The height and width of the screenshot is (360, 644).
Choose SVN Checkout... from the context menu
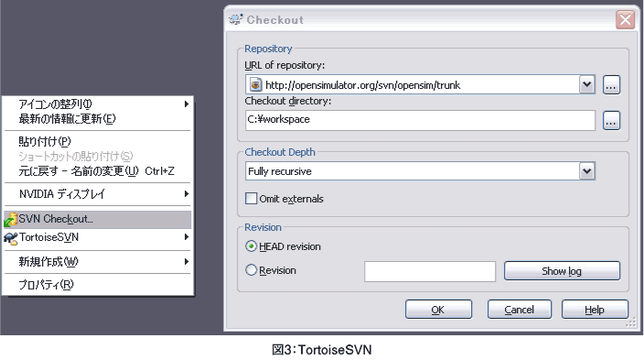coord(98,219)
